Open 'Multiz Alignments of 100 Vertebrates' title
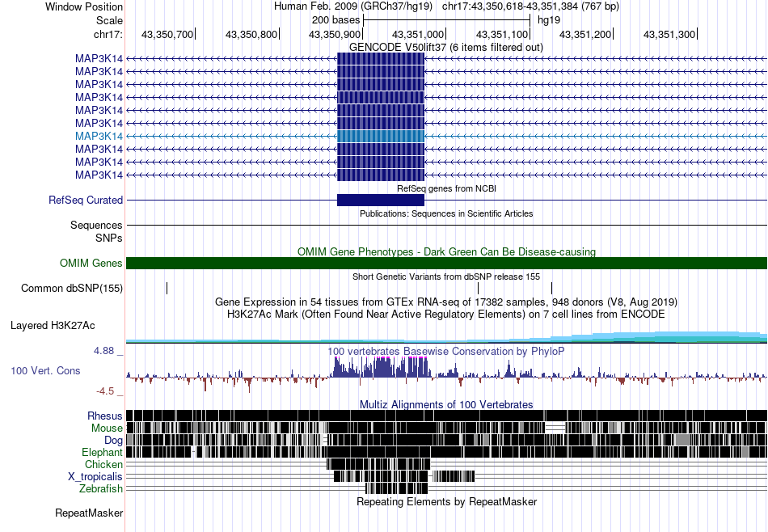This screenshot has height=532, width=768. coord(446,404)
